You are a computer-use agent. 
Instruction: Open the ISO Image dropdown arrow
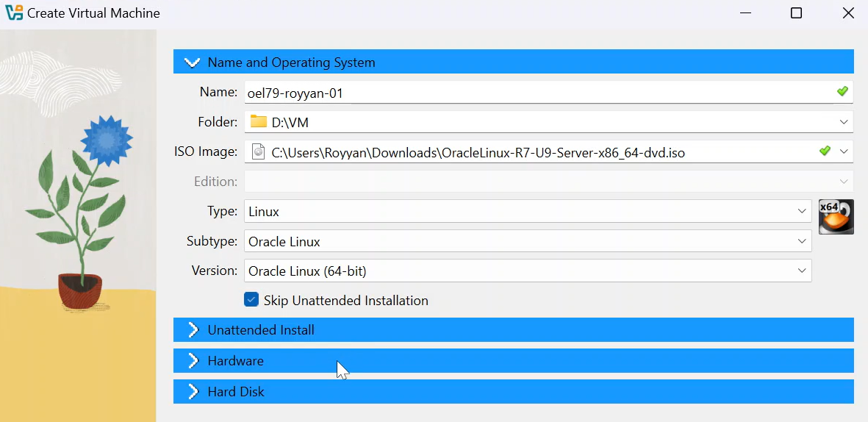[844, 152]
